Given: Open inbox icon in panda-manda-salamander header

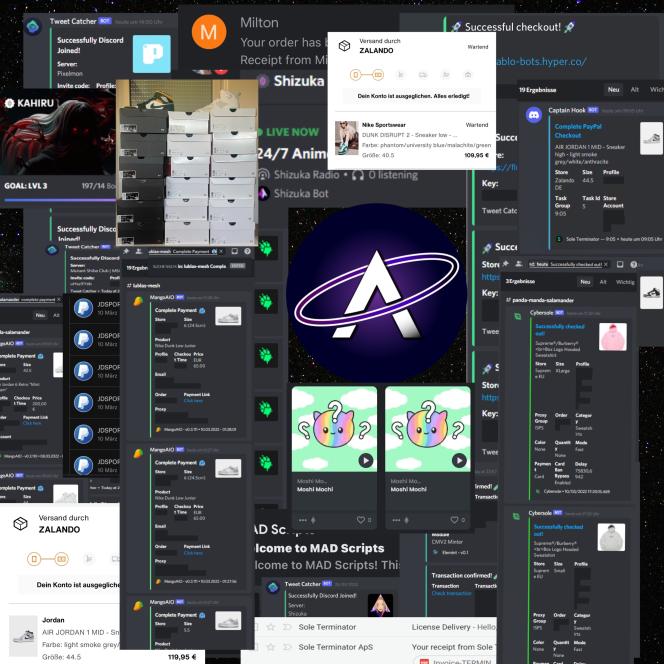Looking at the screenshot, I should pos(620,264).
